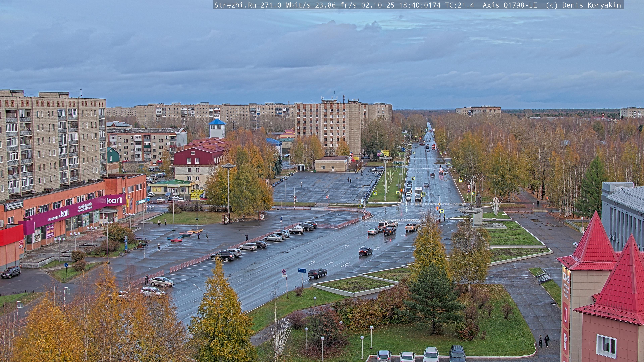Click the blue one-way arrow road sign
The height and width of the screenshot is (362, 644).
[302, 270]
